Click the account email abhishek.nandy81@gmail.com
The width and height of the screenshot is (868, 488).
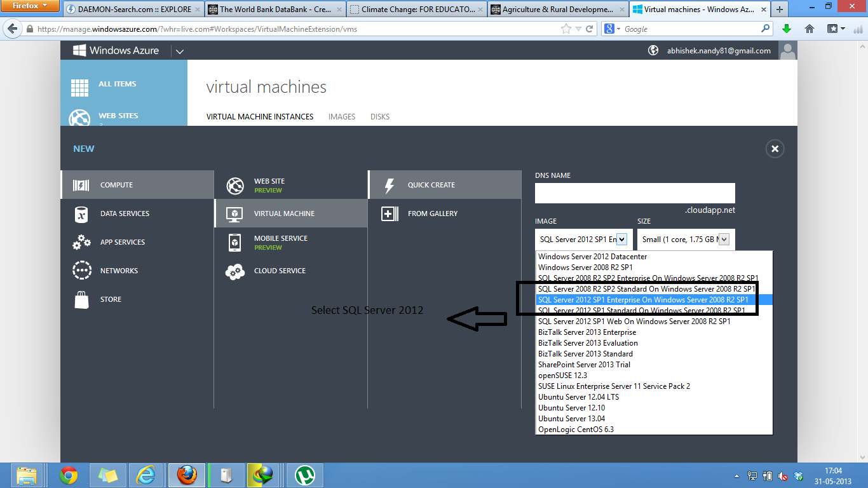coord(719,51)
